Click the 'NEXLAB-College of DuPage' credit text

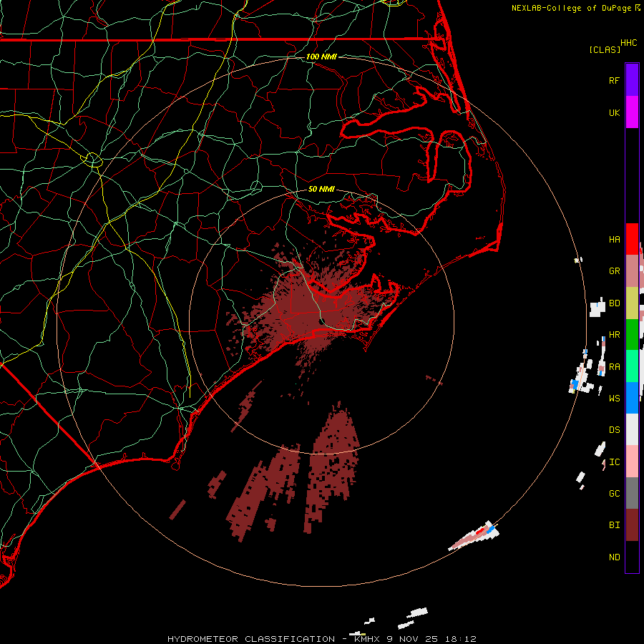571,8
